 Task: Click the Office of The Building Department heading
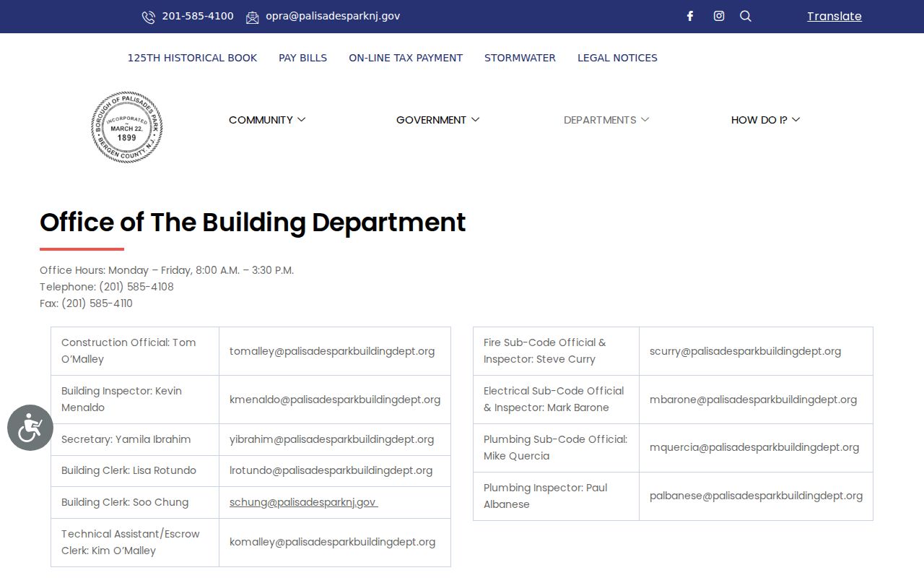pos(253,223)
